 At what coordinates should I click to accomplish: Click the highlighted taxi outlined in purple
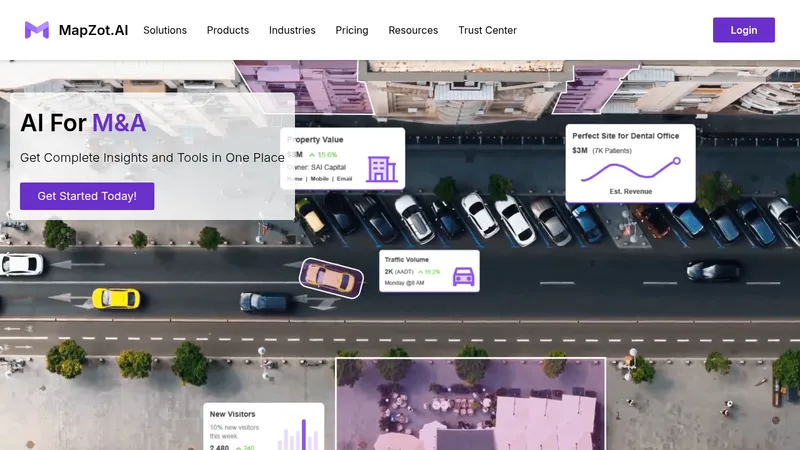click(x=331, y=278)
